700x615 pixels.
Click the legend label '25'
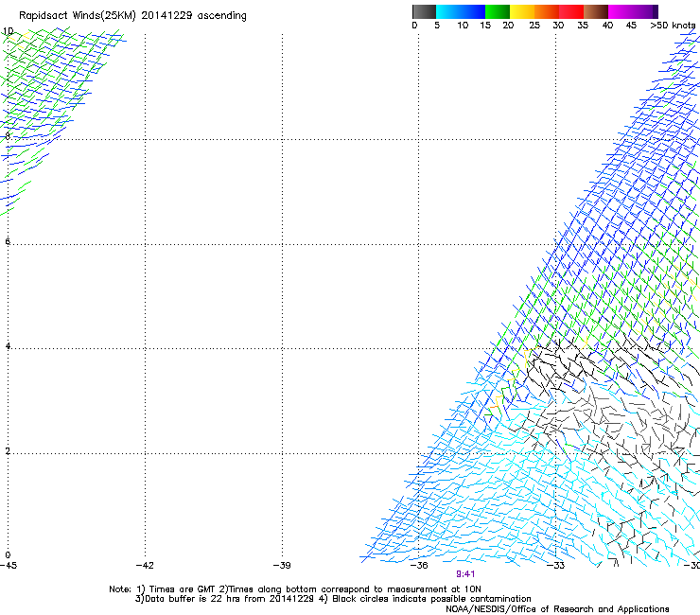tap(534, 26)
